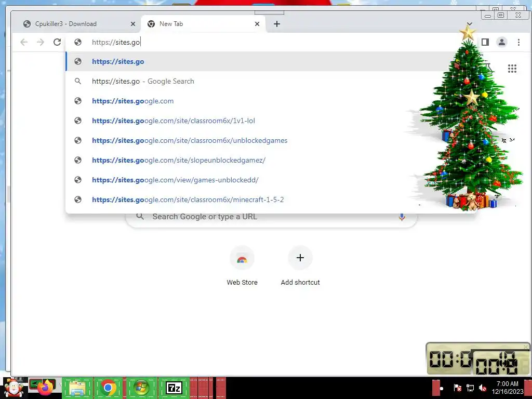Click the Add shortcut button
The image size is (532, 399).
(x=300, y=267)
